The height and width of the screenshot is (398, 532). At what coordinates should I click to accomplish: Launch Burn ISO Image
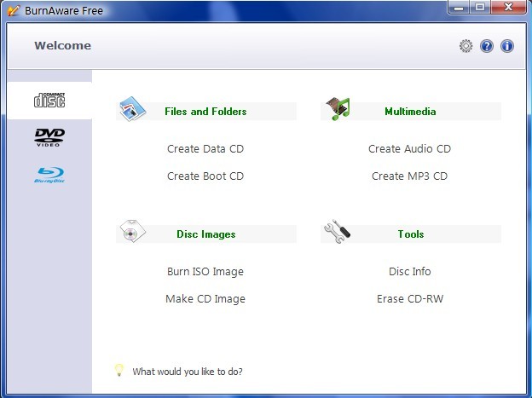click(x=205, y=272)
